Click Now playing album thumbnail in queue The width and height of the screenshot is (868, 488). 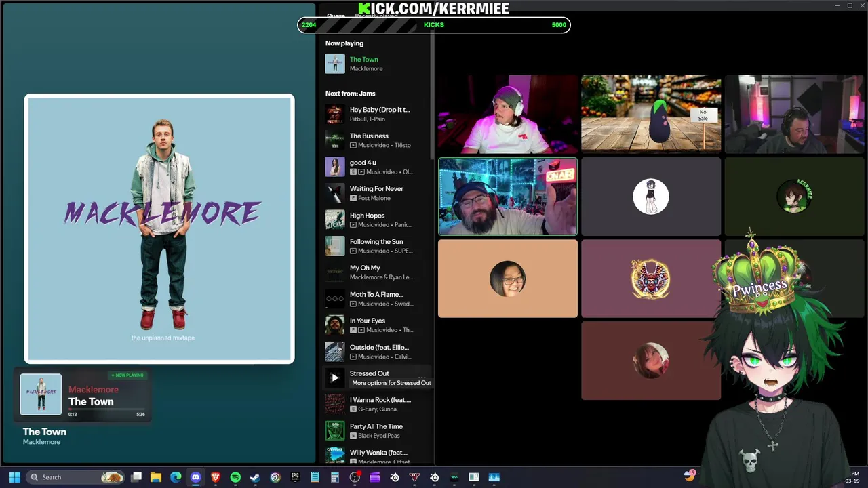click(x=334, y=64)
